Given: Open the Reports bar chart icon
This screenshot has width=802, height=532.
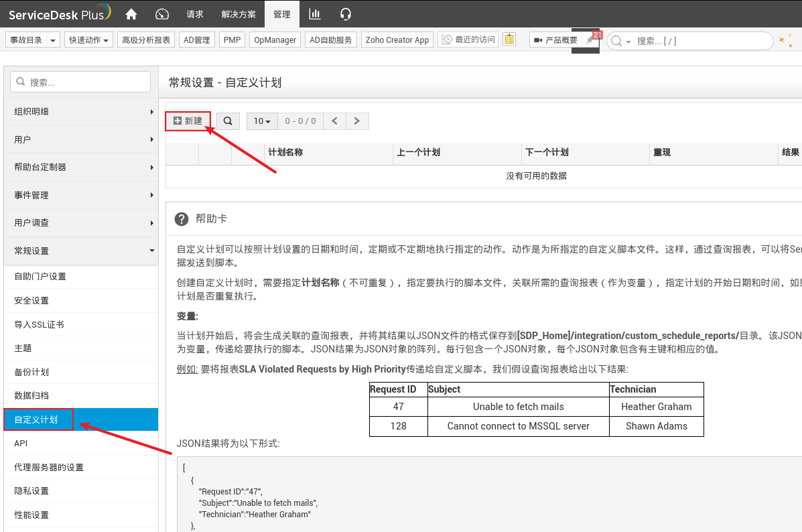Looking at the screenshot, I should 314,13.
